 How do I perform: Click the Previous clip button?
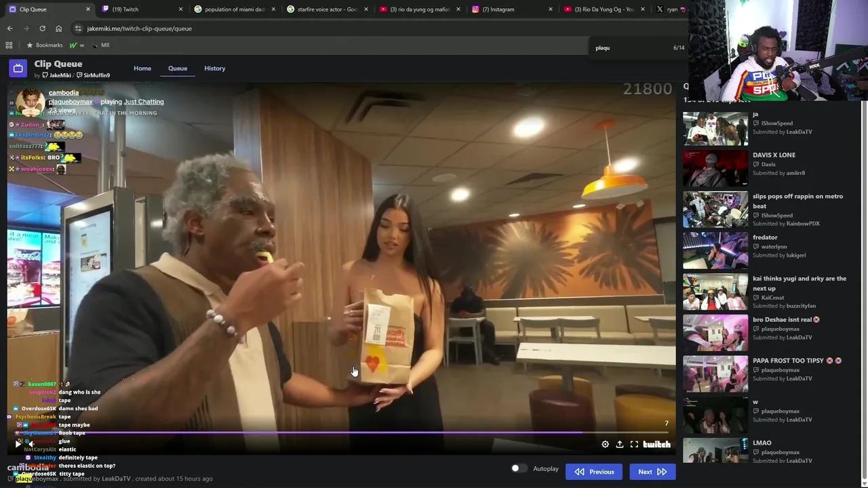[594, 472]
